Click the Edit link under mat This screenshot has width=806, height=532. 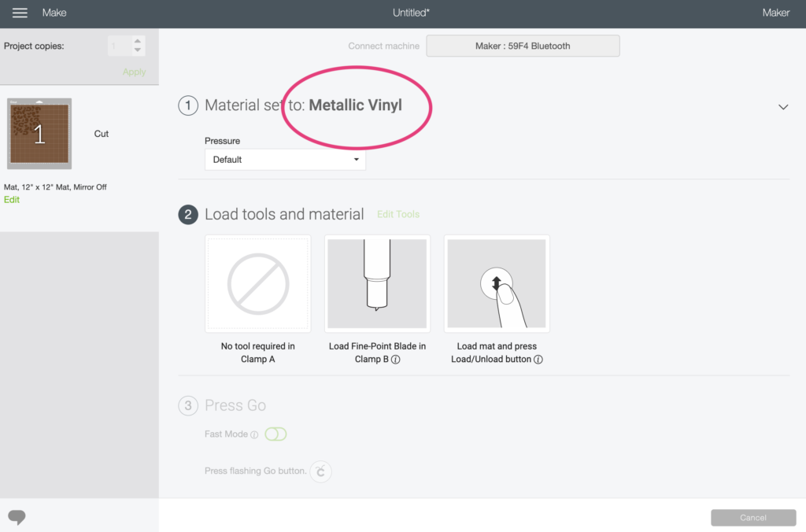pyautogui.click(x=11, y=200)
